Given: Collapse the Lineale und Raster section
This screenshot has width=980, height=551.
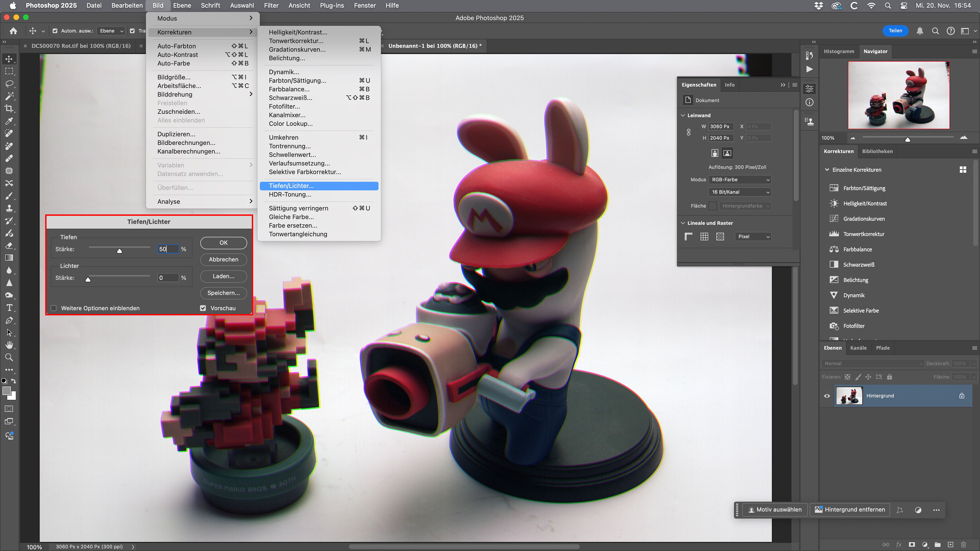Looking at the screenshot, I should (683, 223).
